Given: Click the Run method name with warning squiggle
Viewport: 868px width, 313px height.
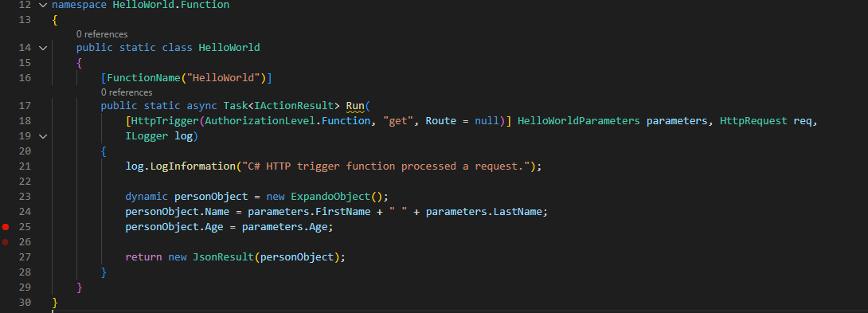Looking at the screenshot, I should coord(355,106).
